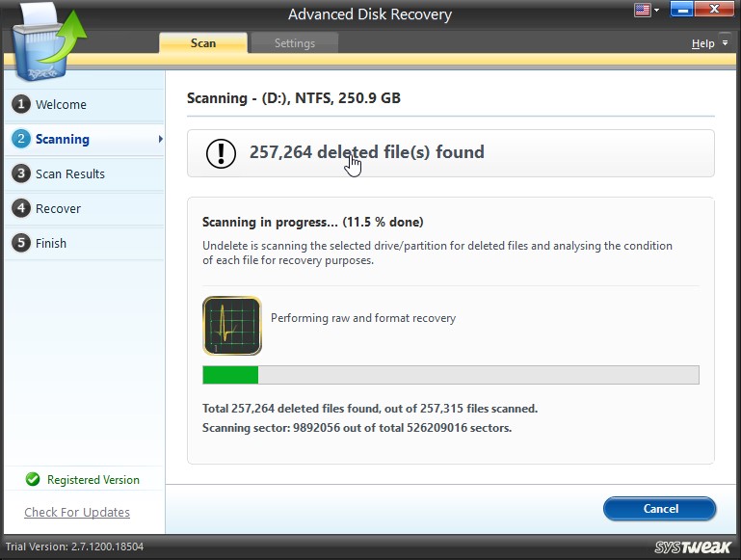Expand the Help menu dropdown arrow
The height and width of the screenshot is (560, 741).
[725, 43]
